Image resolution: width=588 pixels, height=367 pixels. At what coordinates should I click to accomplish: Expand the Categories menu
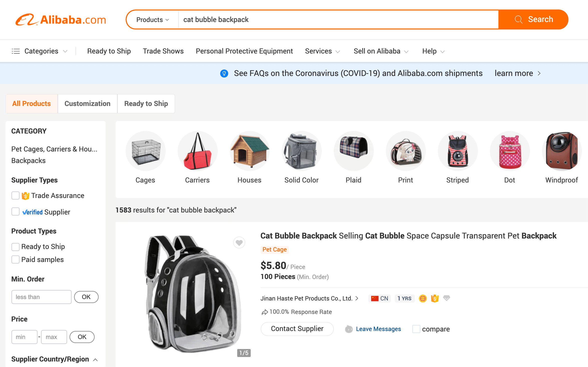tap(40, 51)
